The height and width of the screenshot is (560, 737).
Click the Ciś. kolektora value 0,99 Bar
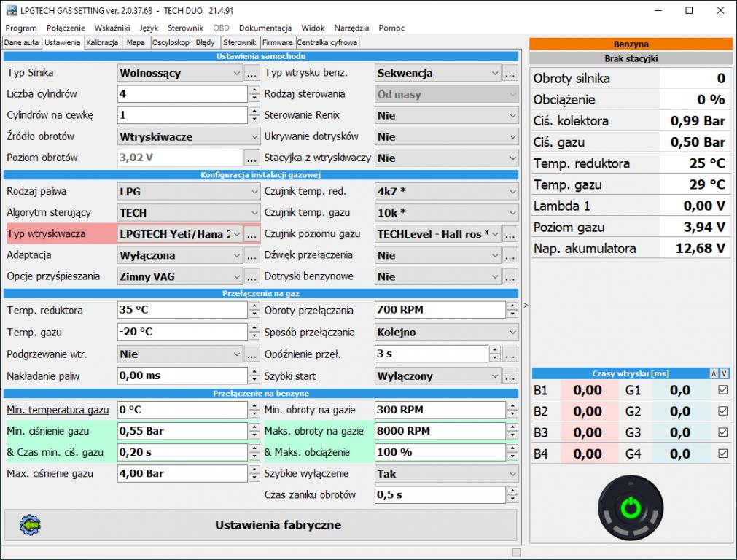coord(698,121)
